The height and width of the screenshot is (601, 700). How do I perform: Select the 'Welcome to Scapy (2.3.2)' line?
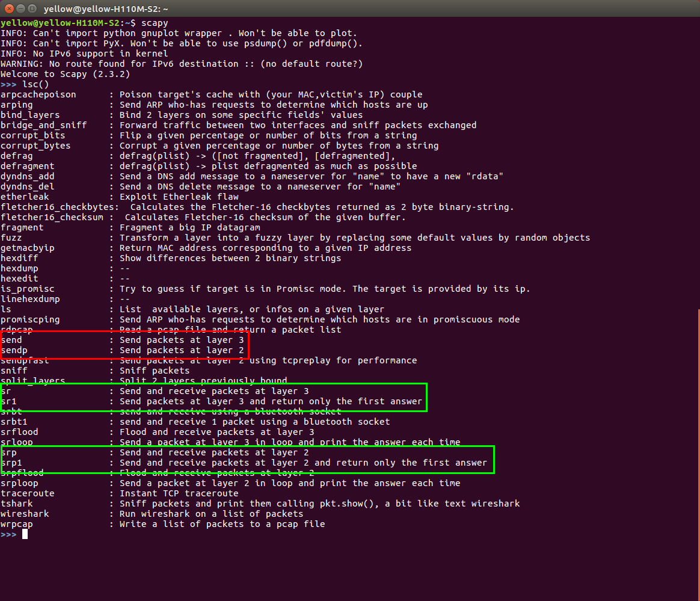click(65, 74)
